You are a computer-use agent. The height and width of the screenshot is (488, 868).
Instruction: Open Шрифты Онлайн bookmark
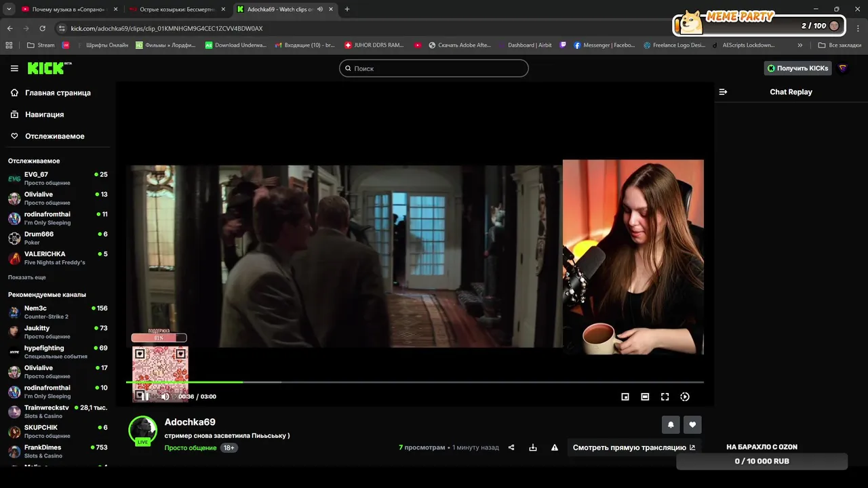102,45
